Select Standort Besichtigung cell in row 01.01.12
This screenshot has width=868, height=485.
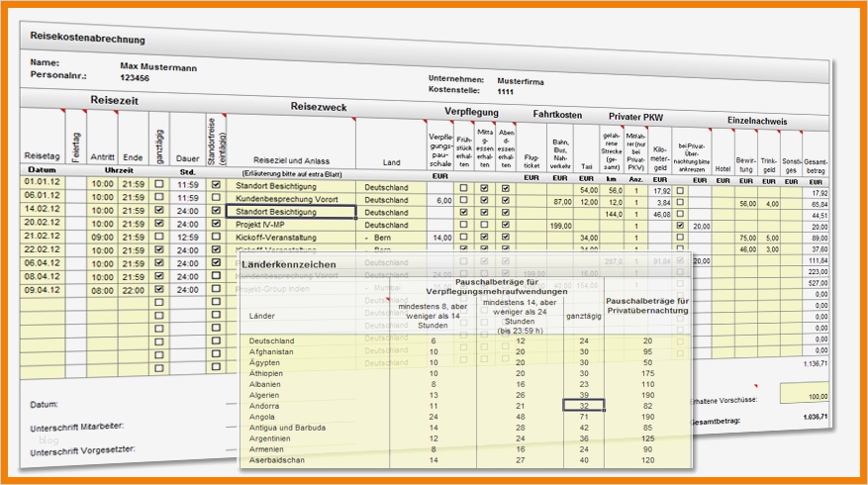(x=291, y=186)
